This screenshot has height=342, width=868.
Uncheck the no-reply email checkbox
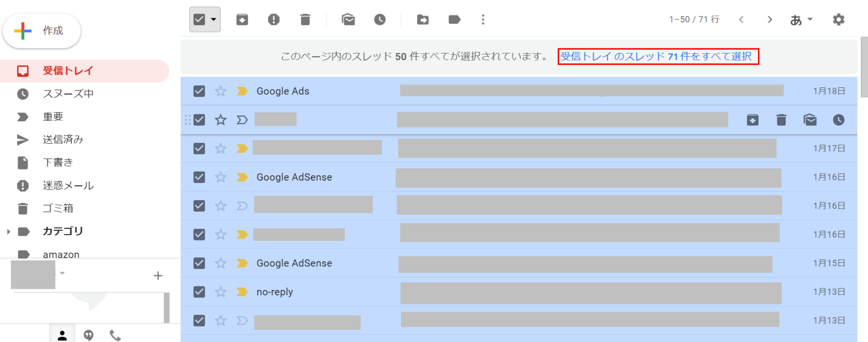pyautogui.click(x=199, y=292)
